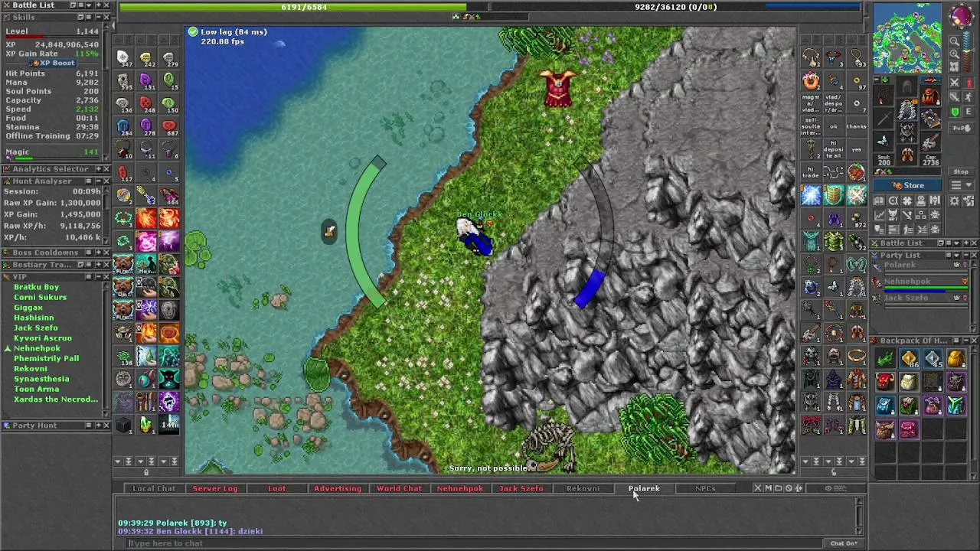Toggle offensive fight mode swords

click(x=954, y=82)
